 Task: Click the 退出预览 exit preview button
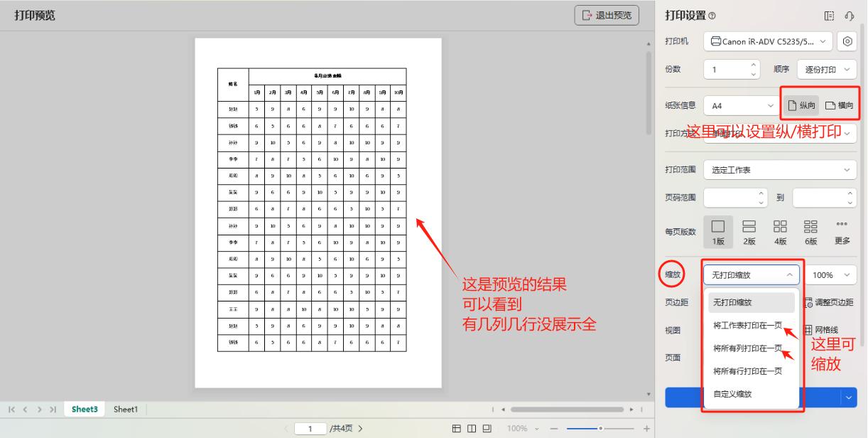pyautogui.click(x=607, y=15)
